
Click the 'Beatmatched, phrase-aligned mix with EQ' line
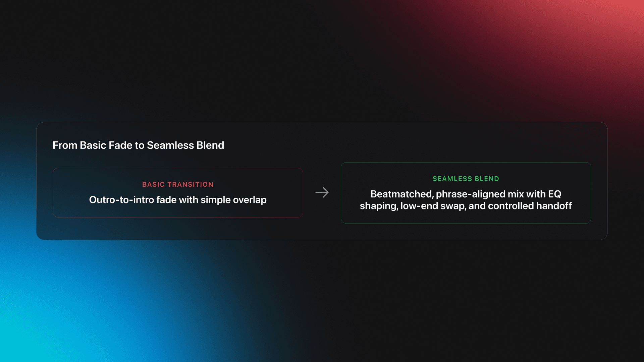click(x=466, y=194)
